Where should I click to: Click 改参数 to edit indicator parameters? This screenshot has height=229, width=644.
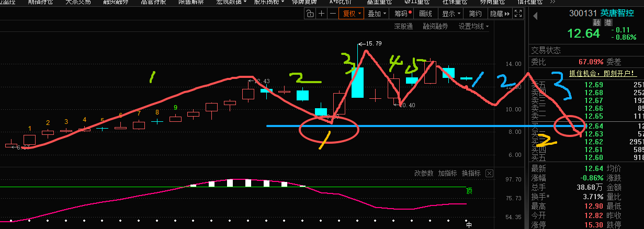(x=424, y=173)
